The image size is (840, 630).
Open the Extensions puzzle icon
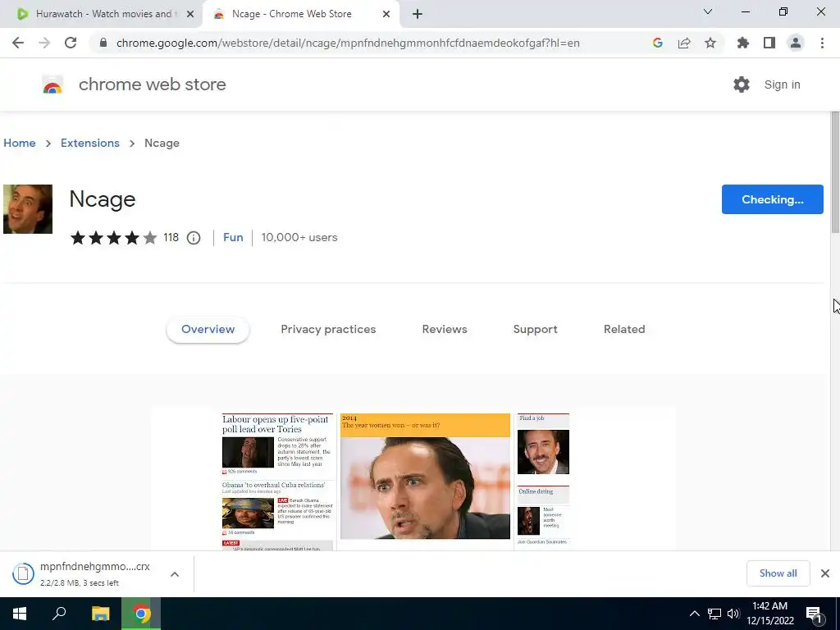coord(743,43)
